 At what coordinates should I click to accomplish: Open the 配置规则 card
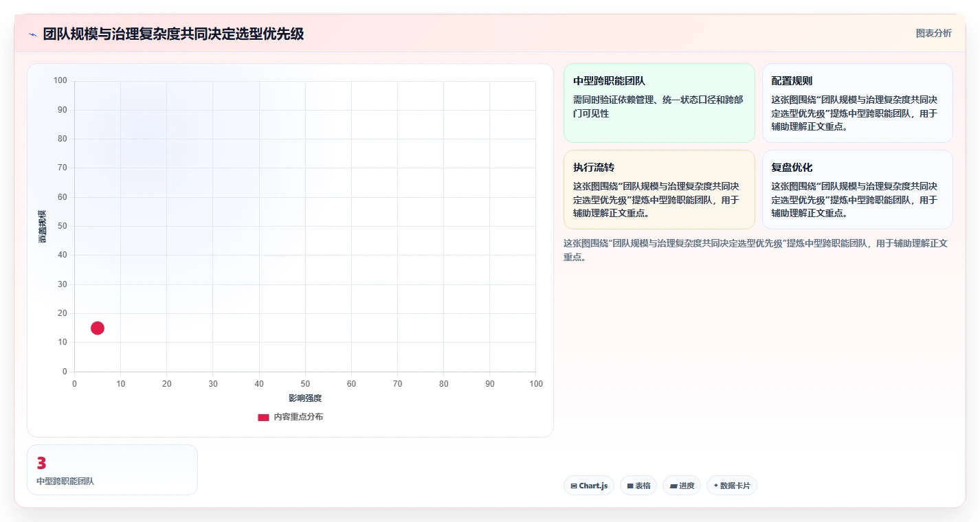[858, 103]
